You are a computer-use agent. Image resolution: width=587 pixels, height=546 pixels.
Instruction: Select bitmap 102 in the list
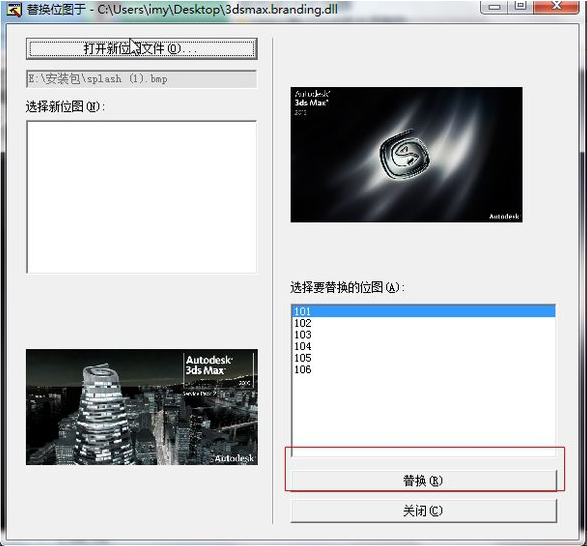pyautogui.click(x=423, y=323)
